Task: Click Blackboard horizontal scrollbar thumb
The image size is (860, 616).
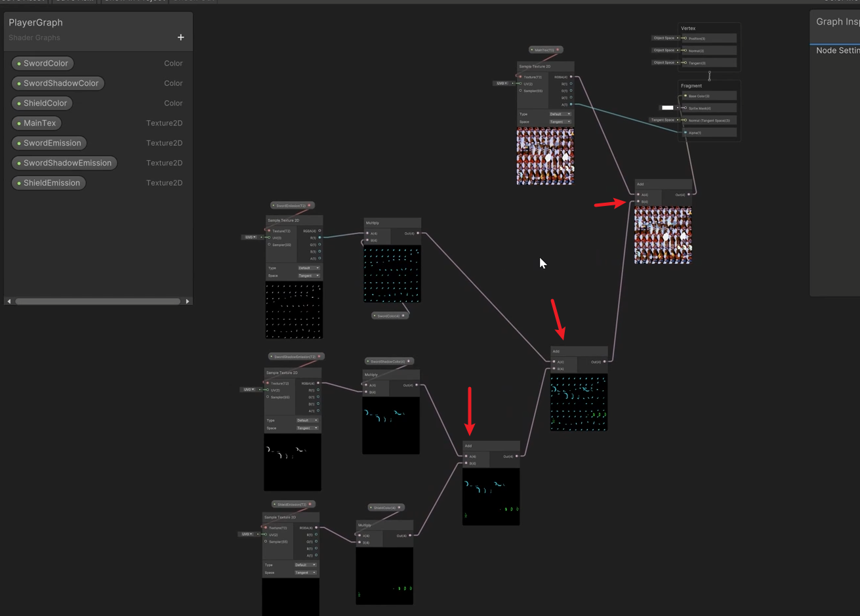Action: coord(98,301)
